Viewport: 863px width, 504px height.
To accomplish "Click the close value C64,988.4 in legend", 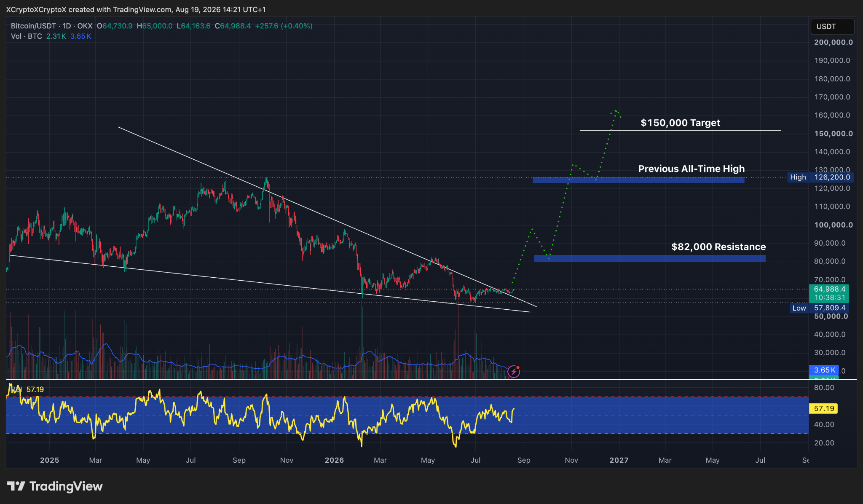I will 233,26.
